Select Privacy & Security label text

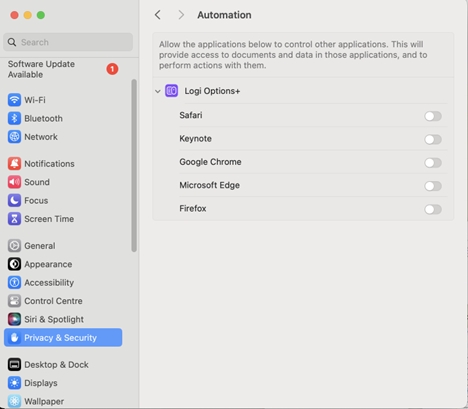[x=60, y=338]
